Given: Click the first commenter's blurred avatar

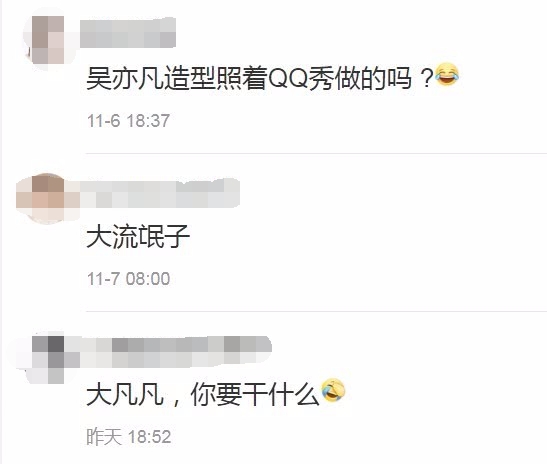Looking at the screenshot, I should tap(48, 39).
